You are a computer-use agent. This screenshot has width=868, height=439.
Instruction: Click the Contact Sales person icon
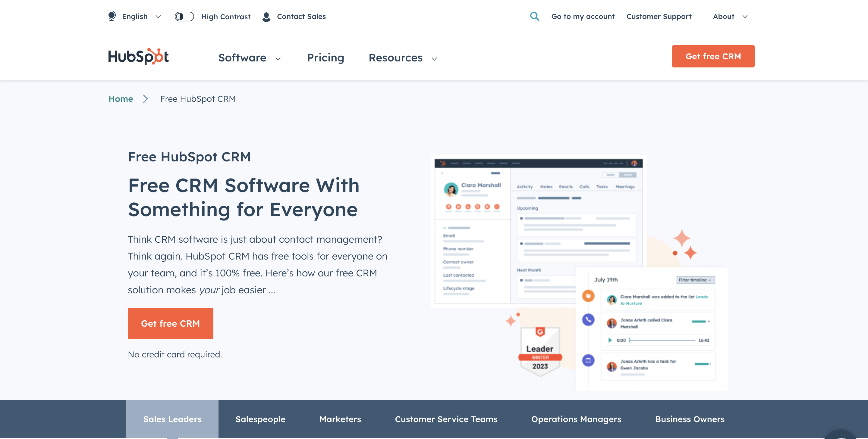[x=266, y=17]
